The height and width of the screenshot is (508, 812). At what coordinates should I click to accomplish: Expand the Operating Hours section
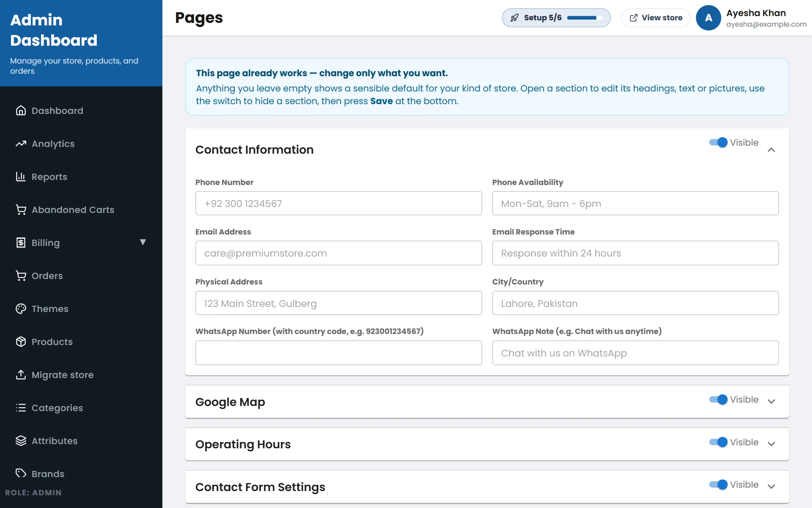(771, 444)
